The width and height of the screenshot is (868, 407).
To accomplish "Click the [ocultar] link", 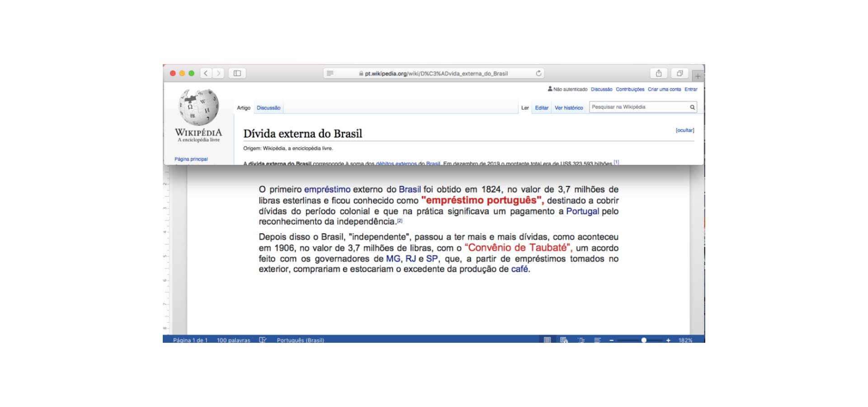I will tap(685, 130).
